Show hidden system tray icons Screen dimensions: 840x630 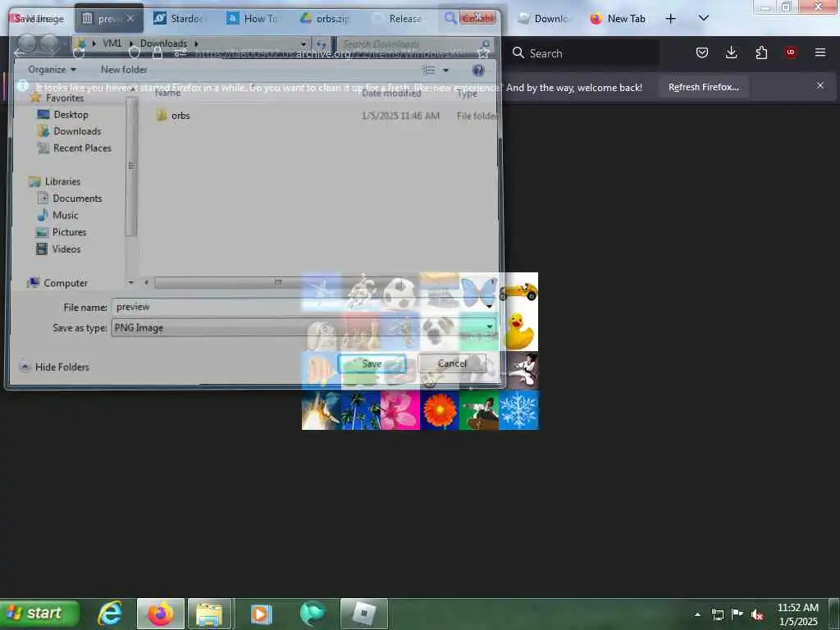pos(697,614)
